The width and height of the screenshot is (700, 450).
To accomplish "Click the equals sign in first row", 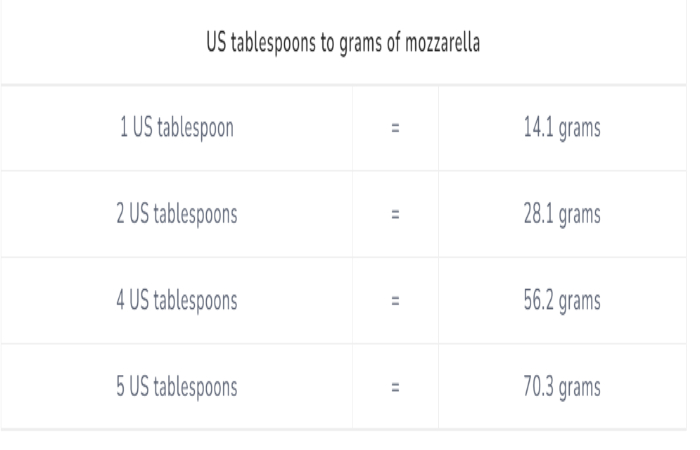I will click(395, 129).
